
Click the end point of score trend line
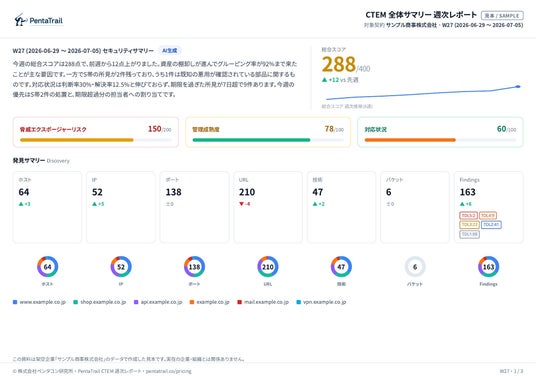[518, 86]
